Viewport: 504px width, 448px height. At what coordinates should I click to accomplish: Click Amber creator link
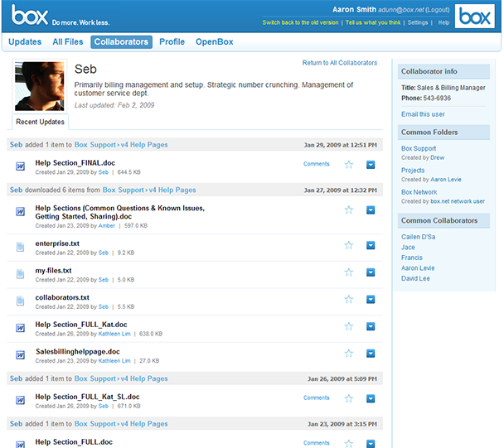[107, 226]
